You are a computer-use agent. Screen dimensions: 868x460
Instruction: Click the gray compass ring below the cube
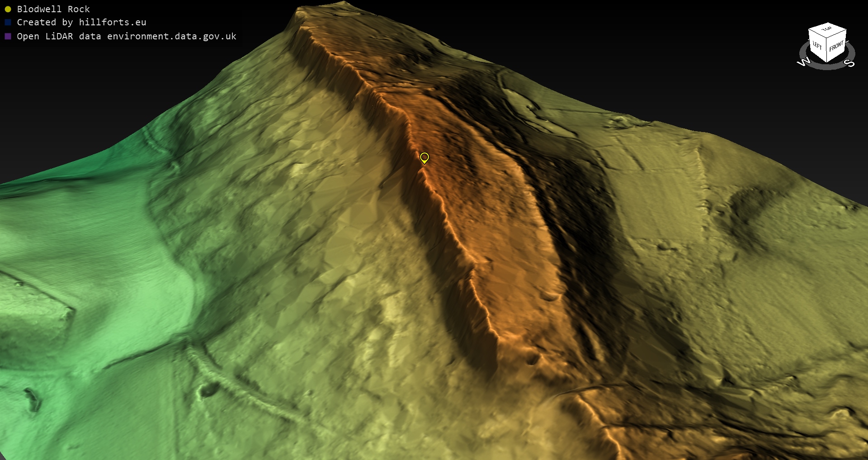[x=827, y=66]
